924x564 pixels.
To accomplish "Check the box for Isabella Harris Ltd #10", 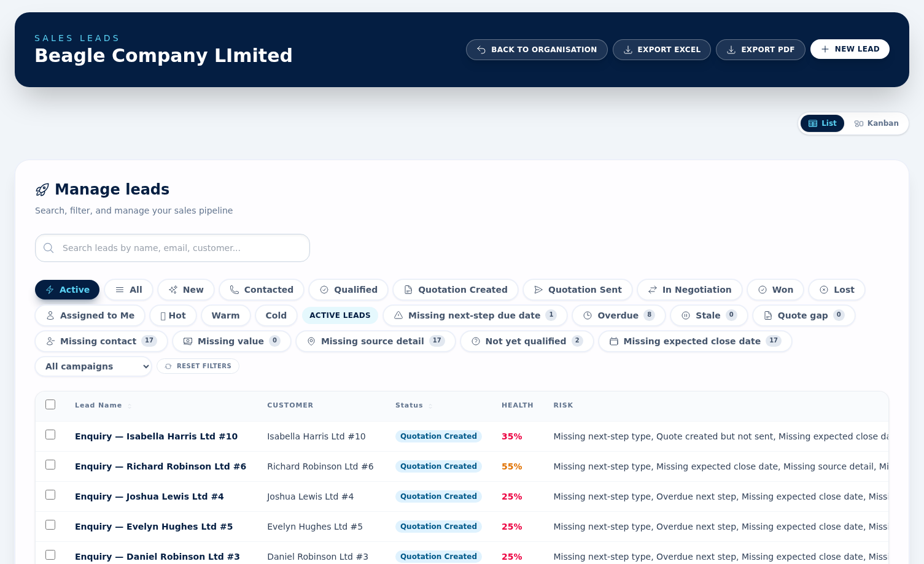I will [50, 435].
